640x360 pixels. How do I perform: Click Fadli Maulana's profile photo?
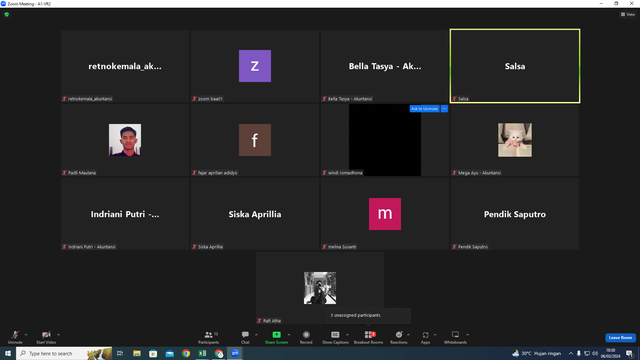(x=125, y=140)
